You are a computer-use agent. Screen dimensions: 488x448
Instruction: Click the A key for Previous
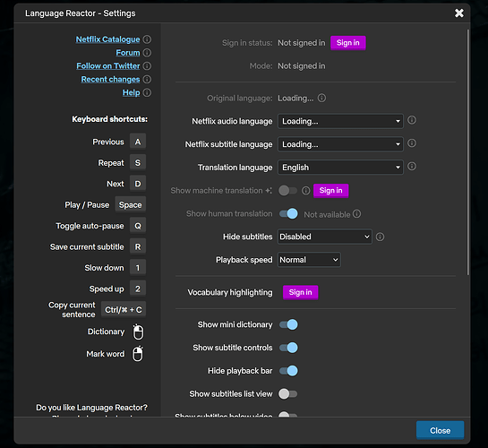138,142
